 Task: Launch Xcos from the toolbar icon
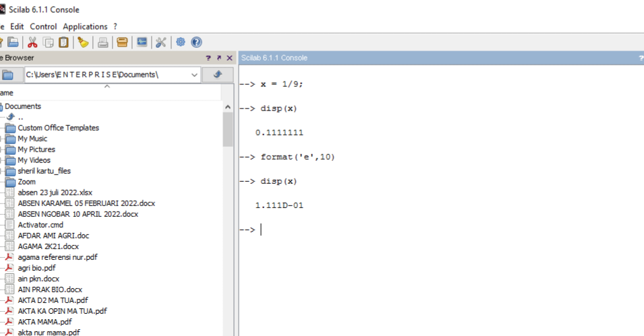coord(142,42)
